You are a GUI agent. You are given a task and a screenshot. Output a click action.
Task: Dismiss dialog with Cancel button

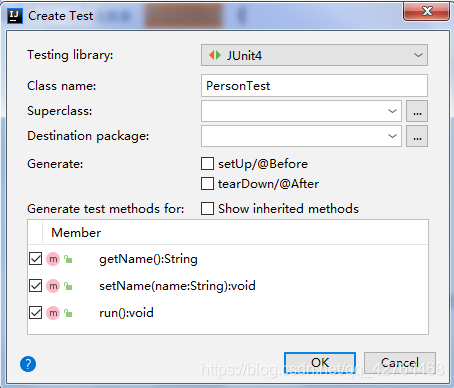click(400, 363)
